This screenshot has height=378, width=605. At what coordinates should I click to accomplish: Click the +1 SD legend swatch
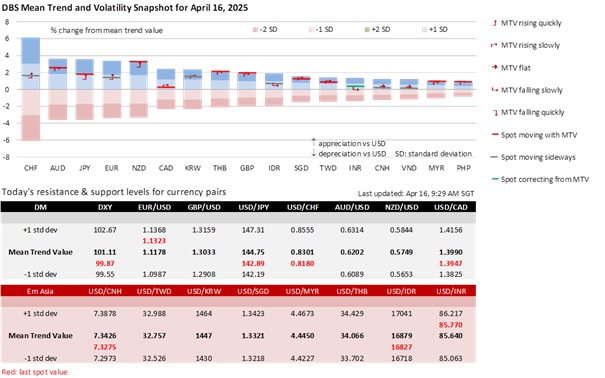pyautogui.click(x=424, y=30)
